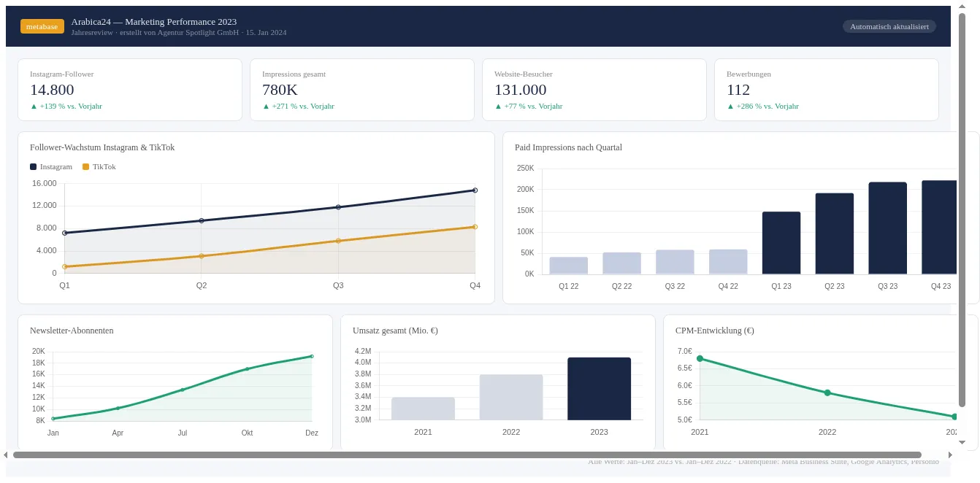
Task: Click the Q4 23 bar in Paid Impressions chart
Action: click(940, 226)
